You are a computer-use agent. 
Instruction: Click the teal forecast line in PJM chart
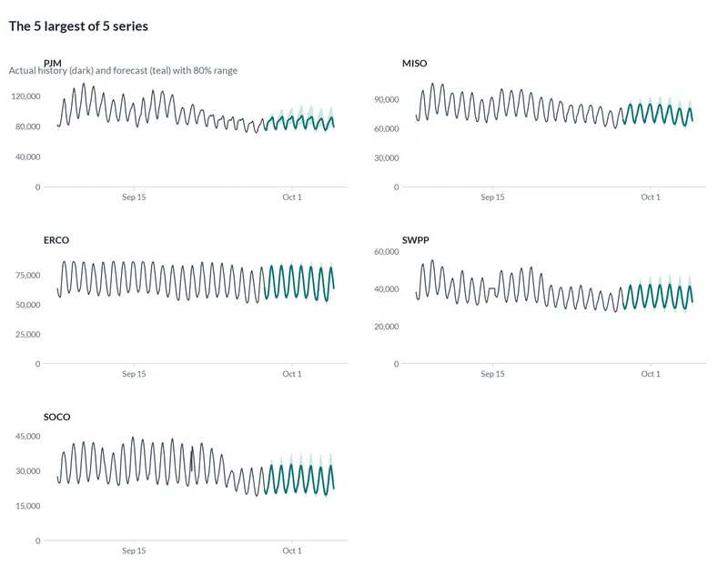coord(298,122)
